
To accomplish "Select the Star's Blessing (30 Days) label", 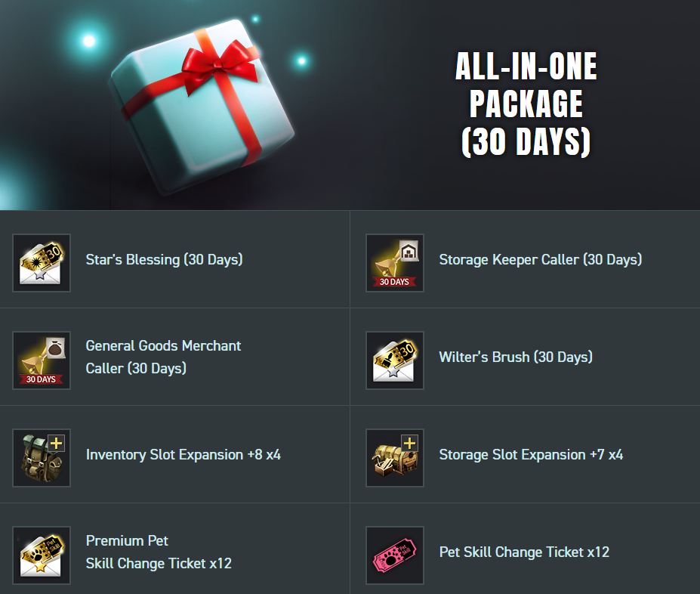I will pyautogui.click(x=165, y=259).
